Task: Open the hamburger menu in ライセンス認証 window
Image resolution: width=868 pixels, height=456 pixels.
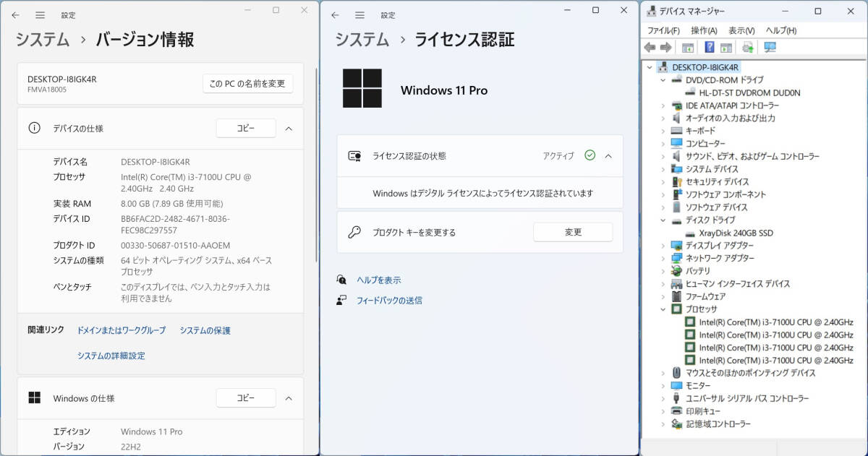Action: 359,15
